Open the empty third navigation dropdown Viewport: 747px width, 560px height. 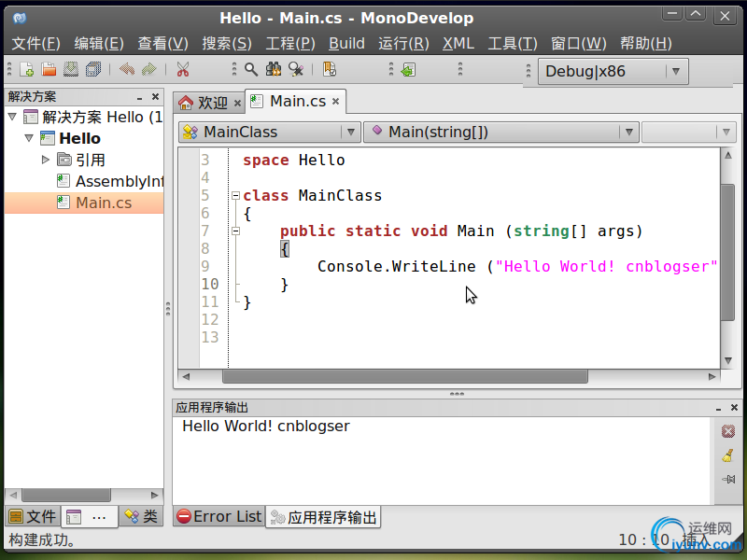(x=688, y=132)
